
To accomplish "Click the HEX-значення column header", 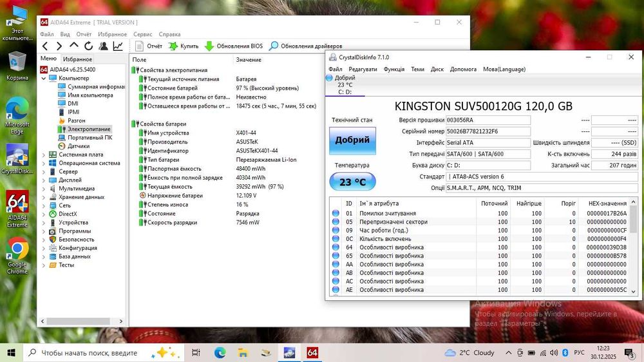I will (607, 204).
